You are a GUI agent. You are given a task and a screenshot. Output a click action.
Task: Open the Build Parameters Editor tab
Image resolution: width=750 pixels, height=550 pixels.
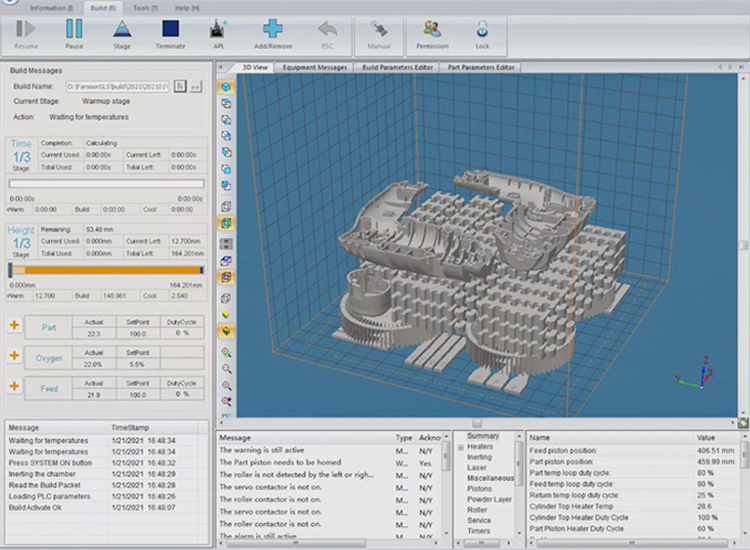[x=398, y=67]
